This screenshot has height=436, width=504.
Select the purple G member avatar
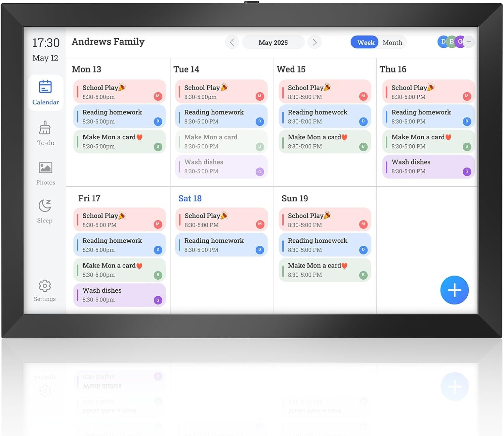click(460, 42)
